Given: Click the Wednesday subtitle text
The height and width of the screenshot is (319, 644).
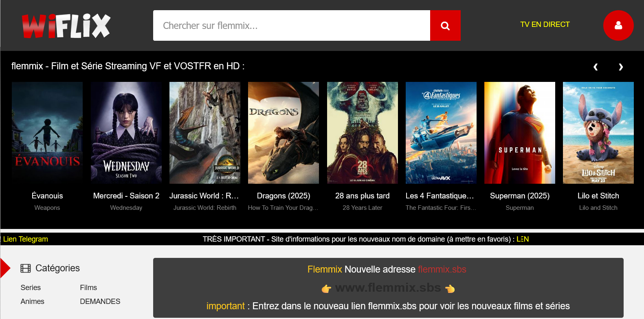Looking at the screenshot, I should tap(126, 208).
